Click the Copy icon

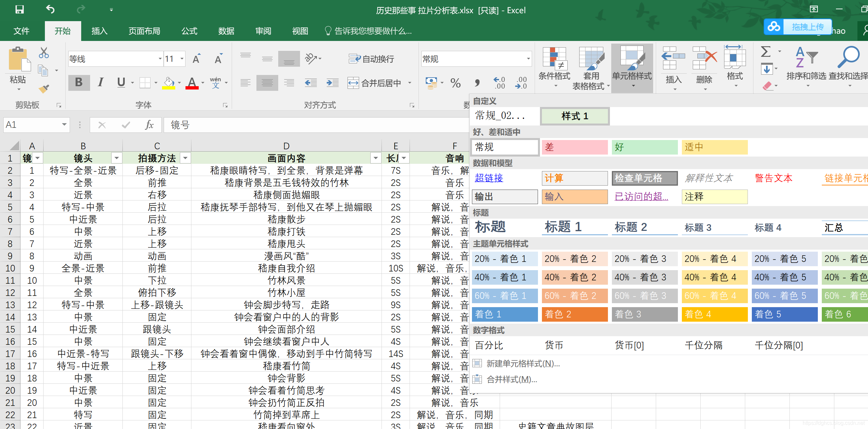coord(43,70)
